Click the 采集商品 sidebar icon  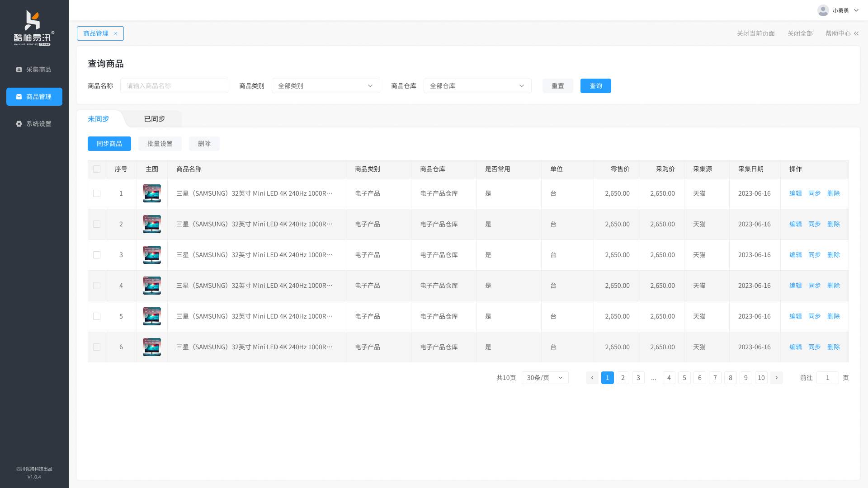(19, 70)
